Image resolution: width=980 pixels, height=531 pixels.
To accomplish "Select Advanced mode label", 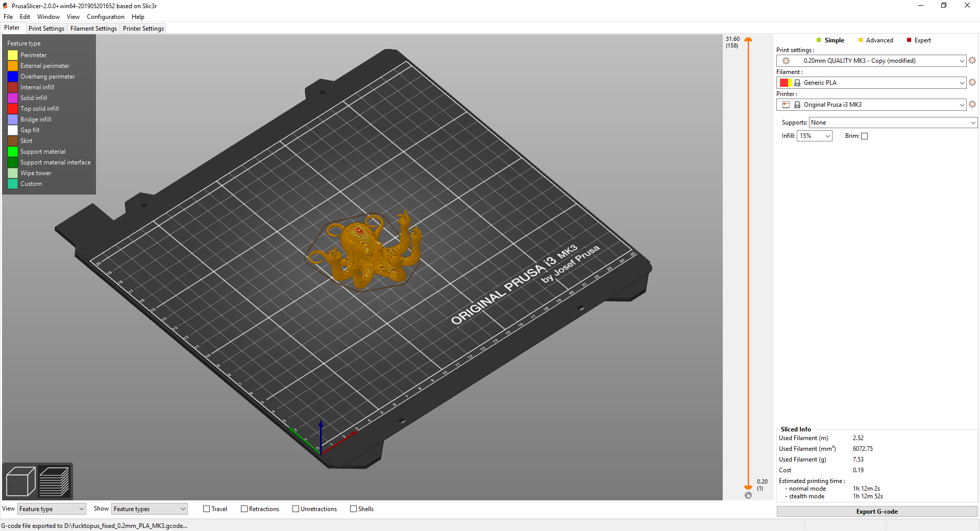I will click(879, 40).
